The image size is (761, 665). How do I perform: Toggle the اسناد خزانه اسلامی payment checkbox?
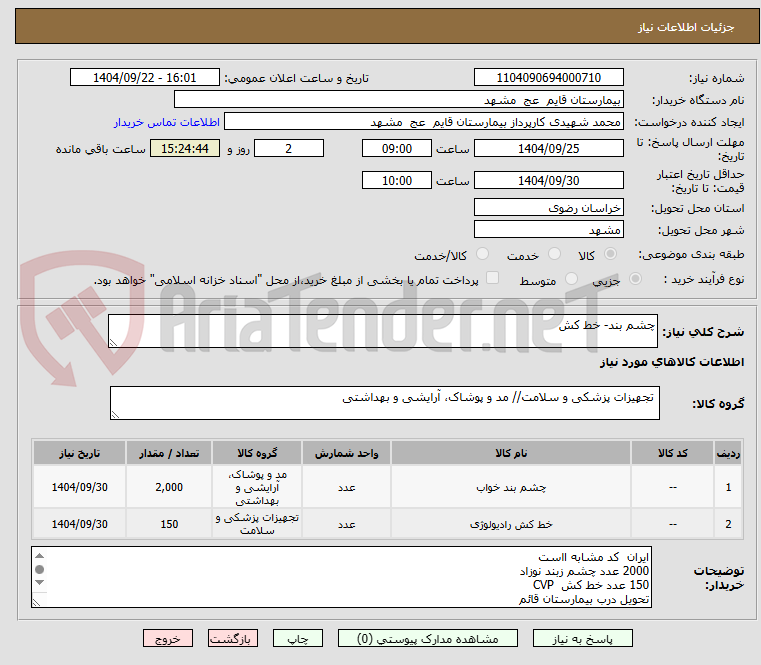pyautogui.click(x=492, y=278)
